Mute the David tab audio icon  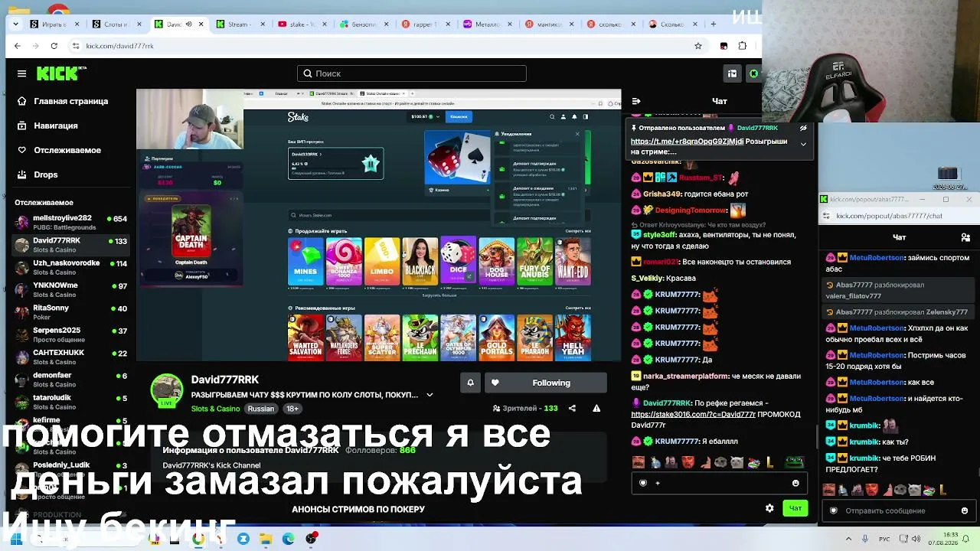pos(188,24)
